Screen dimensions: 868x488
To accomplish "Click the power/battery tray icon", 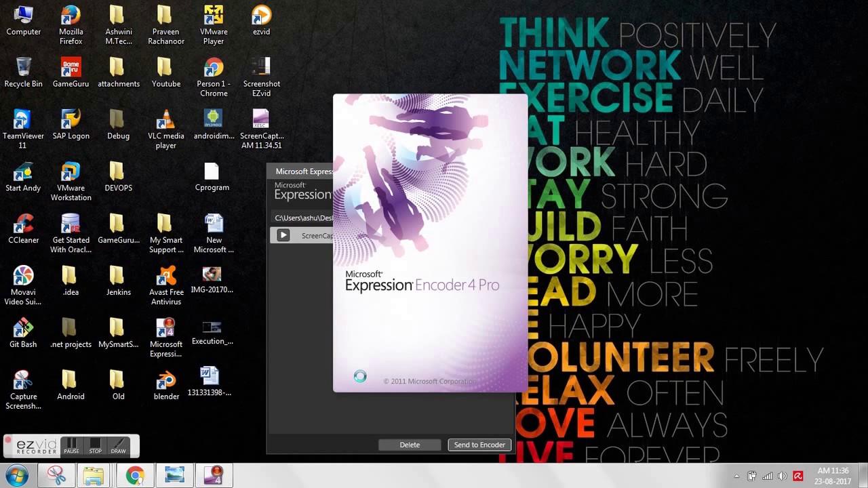I will pyautogui.click(x=752, y=476).
